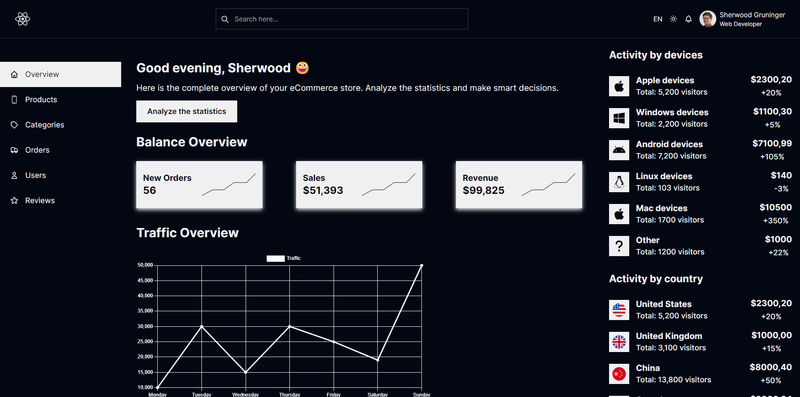The height and width of the screenshot is (397, 800).
Task: Click Total: 13,800 visitors text
Action: pyautogui.click(x=673, y=380)
